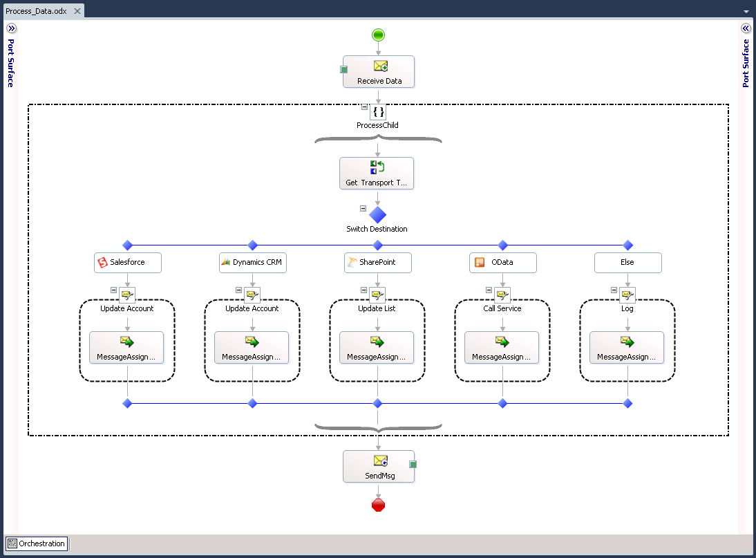The width and height of the screenshot is (756, 558).
Task: Select the Orchestration view tab
Action: [x=37, y=543]
